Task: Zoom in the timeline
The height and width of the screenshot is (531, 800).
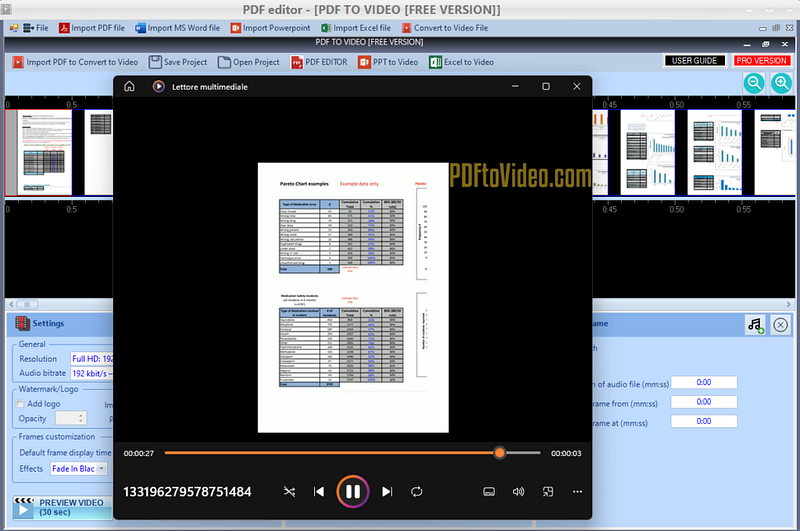Action: click(x=781, y=83)
